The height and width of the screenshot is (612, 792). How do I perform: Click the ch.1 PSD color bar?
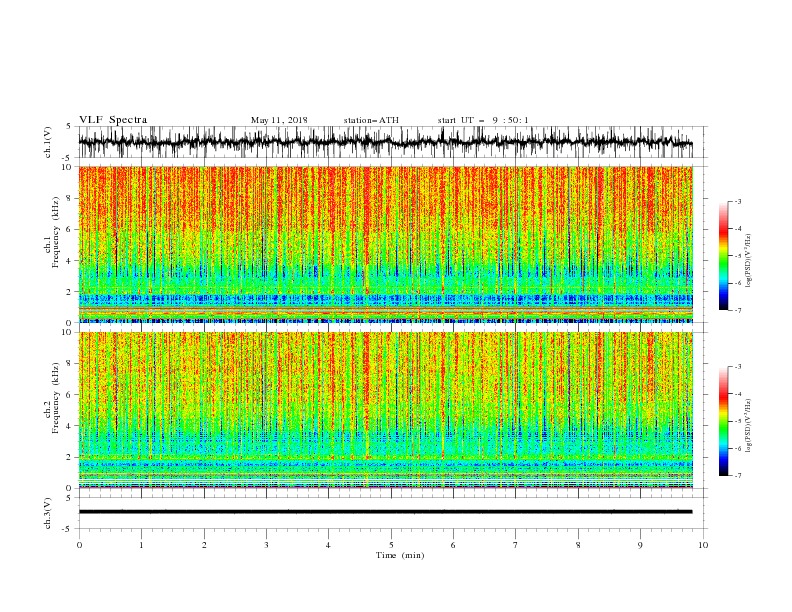pos(723,256)
